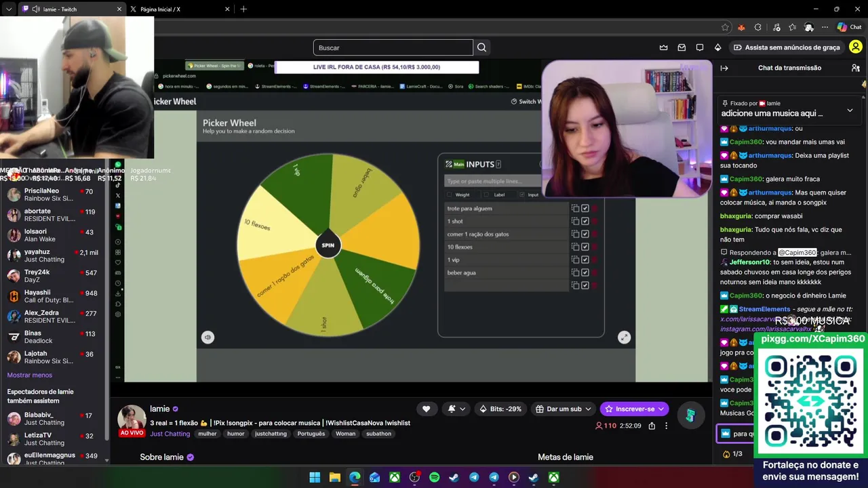Open Spotify from the taskbar
Viewport: 868px width, 488px height.
pos(434,478)
